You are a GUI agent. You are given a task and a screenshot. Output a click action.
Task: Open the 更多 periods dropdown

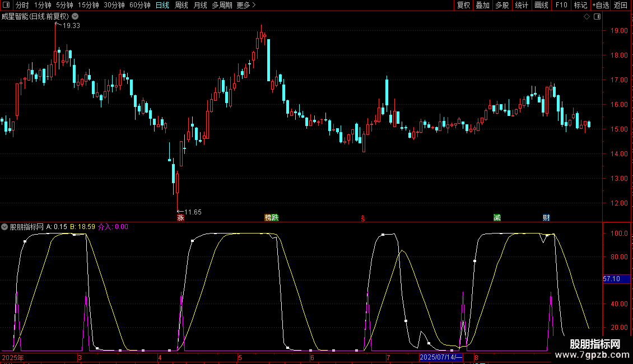[x=246, y=6]
